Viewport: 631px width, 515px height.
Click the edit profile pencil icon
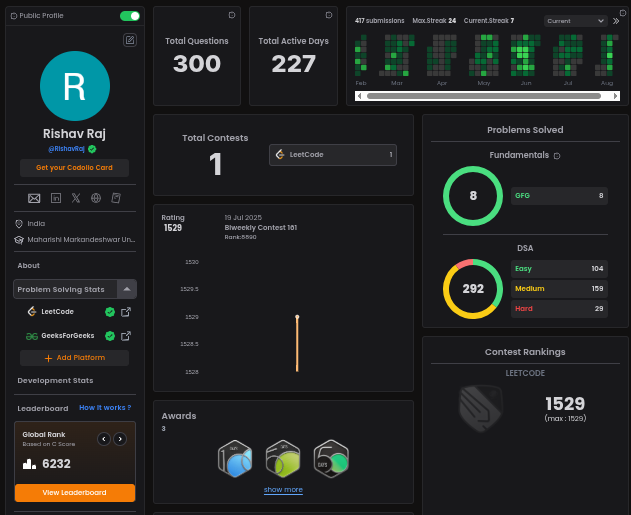(x=130, y=40)
